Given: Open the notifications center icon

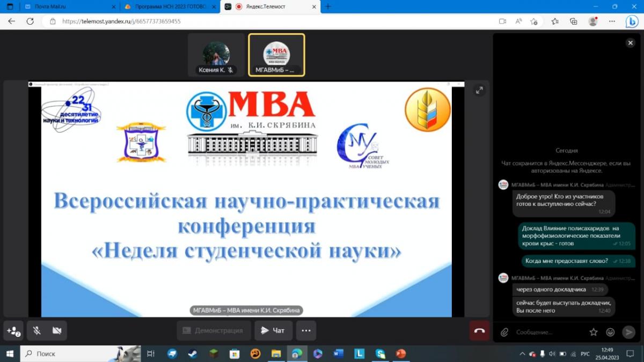Looking at the screenshot, I should (x=631, y=353).
